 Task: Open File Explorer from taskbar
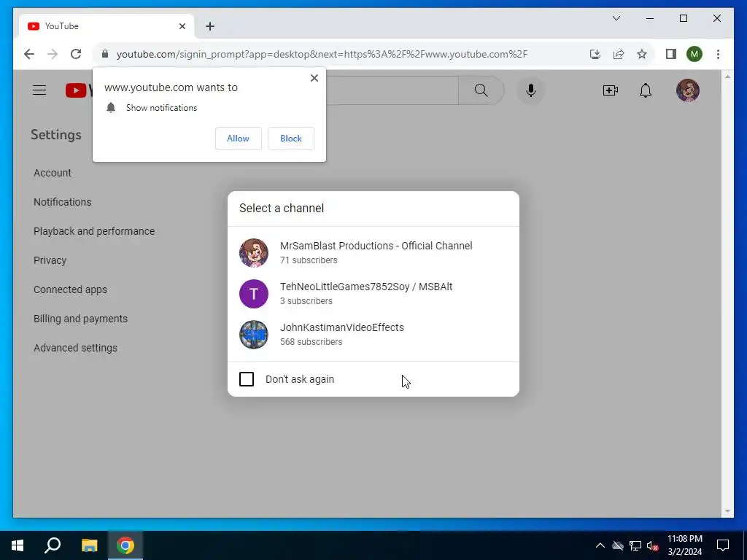pos(89,545)
